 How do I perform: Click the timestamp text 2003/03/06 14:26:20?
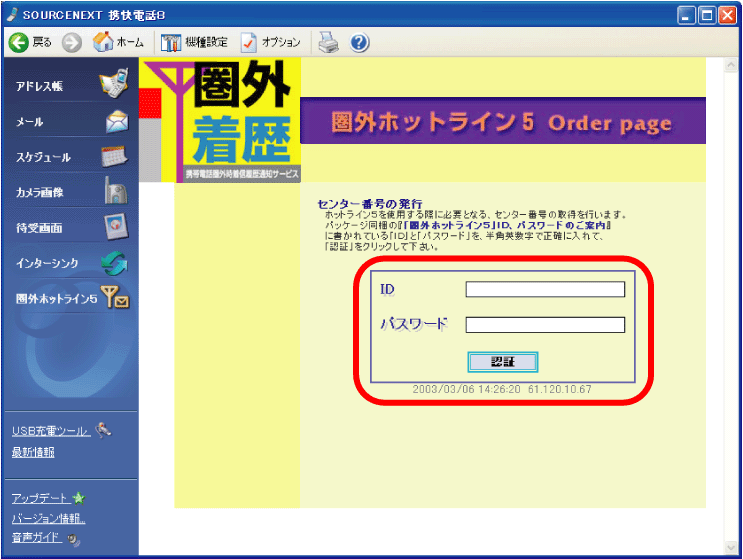(x=466, y=389)
